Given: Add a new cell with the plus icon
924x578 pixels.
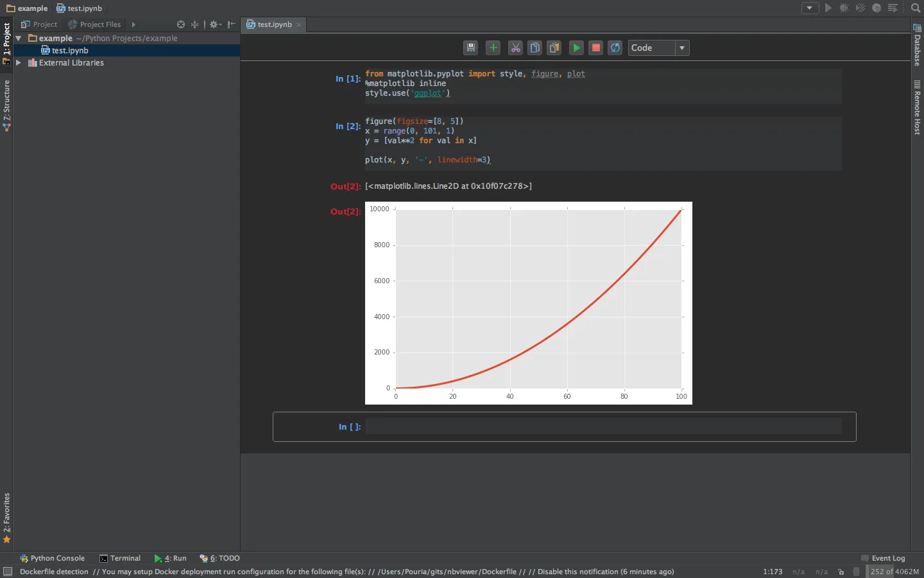Looking at the screenshot, I should 493,48.
